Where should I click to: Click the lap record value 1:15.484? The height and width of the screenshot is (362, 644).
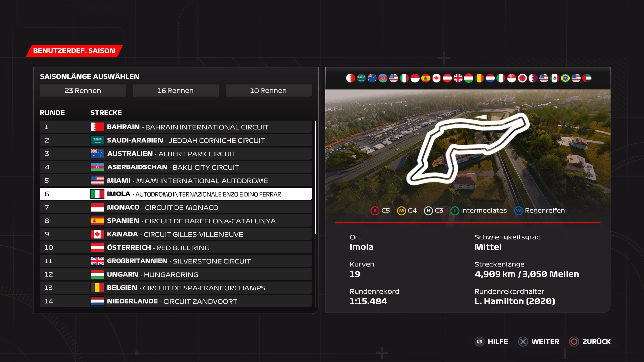click(x=368, y=301)
